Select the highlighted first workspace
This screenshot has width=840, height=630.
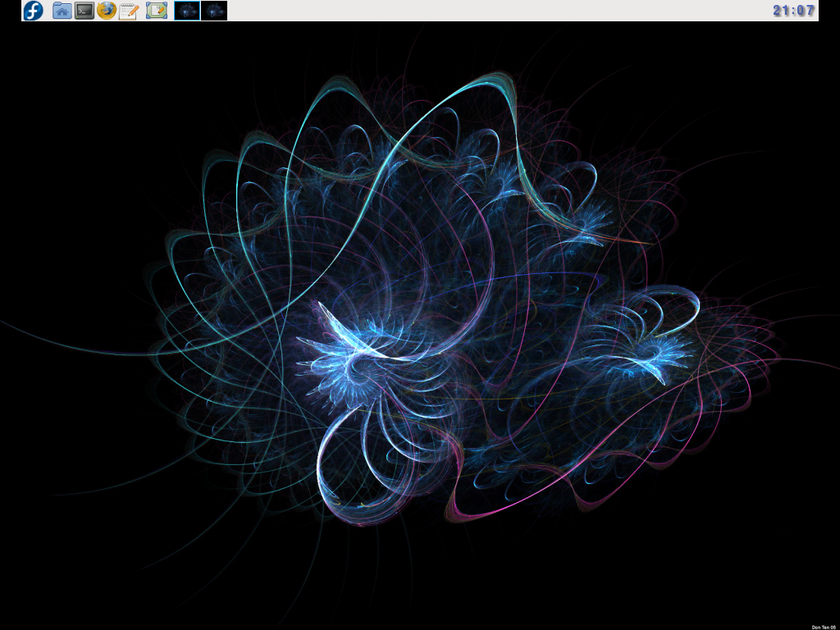click(x=186, y=11)
